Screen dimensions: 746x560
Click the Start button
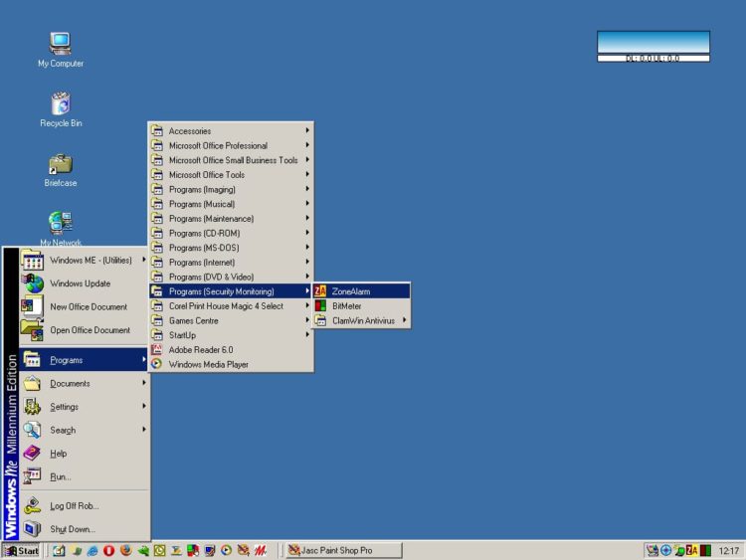(22, 550)
